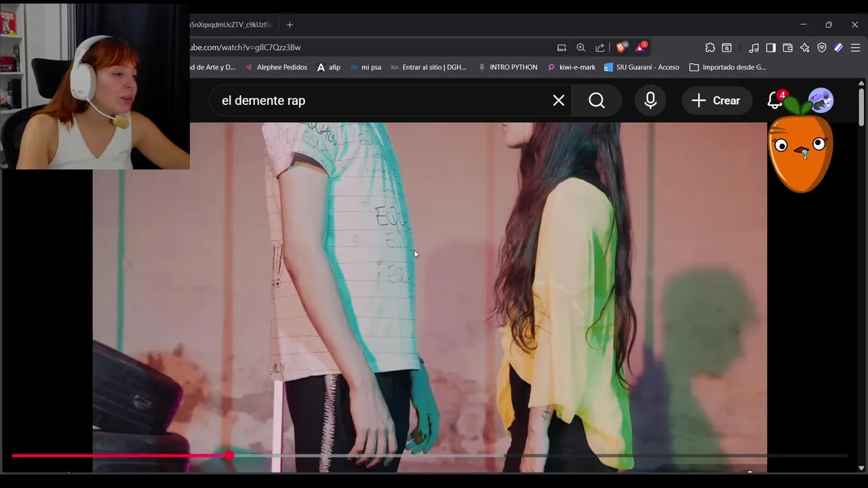Minimize the browser window
This screenshot has width=868, height=488.
tap(804, 24)
